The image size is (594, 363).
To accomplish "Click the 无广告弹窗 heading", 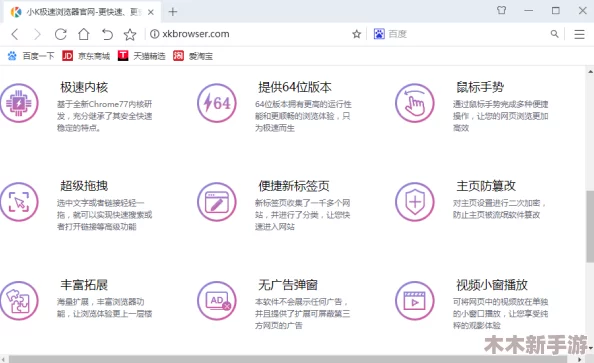I will click(x=288, y=285).
